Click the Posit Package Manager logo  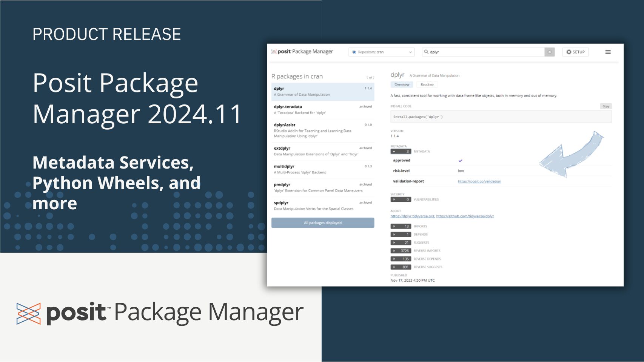pyautogui.click(x=302, y=52)
